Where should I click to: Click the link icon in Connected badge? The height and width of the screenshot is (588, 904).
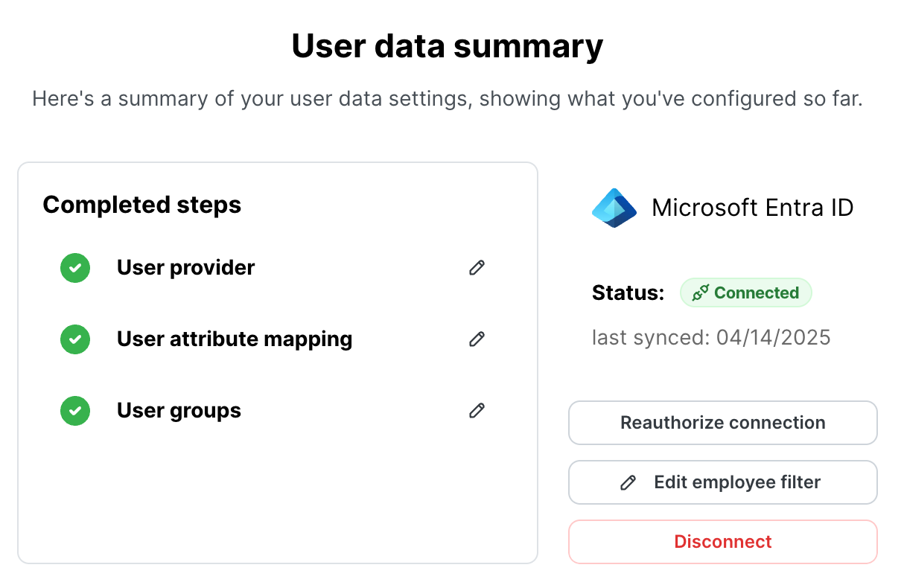tap(700, 293)
